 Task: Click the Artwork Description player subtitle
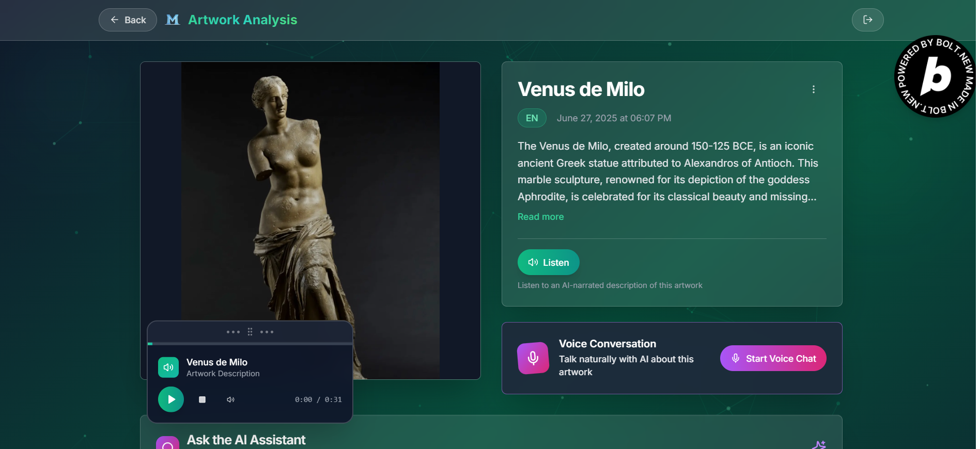point(223,374)
